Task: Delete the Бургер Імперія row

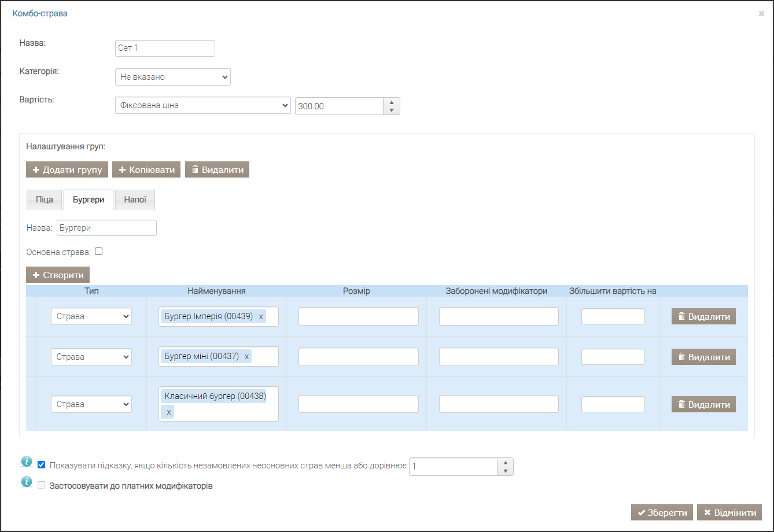Action: (703, 316)
